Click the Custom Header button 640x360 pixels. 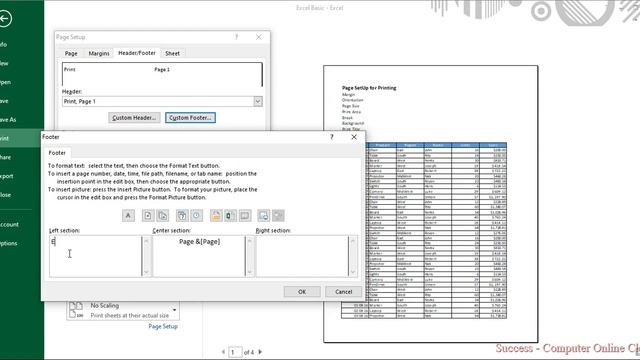(x=134, y=118)
